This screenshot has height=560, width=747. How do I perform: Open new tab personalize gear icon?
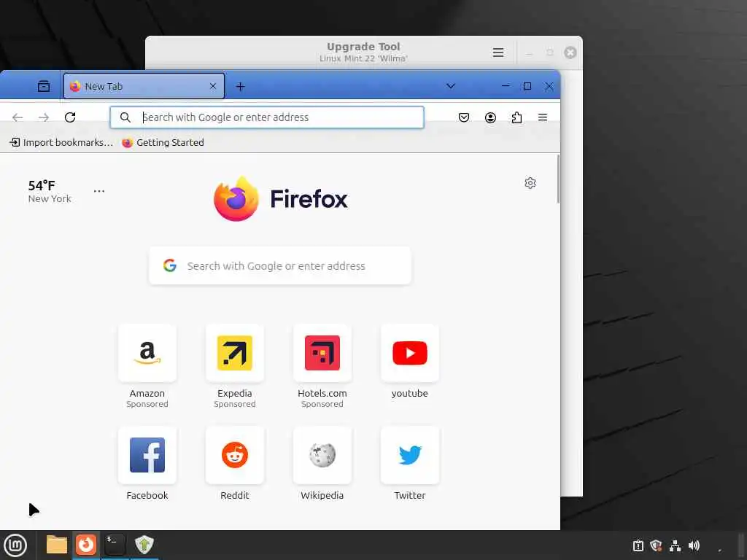coord(530,183)
